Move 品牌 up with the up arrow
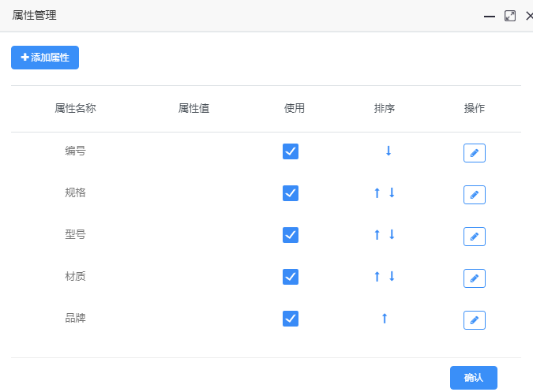 385,318
